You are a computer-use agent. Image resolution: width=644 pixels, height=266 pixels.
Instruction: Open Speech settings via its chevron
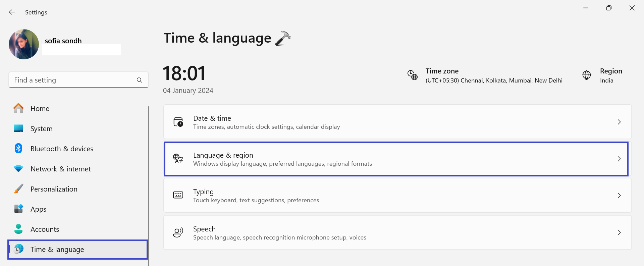619,233
